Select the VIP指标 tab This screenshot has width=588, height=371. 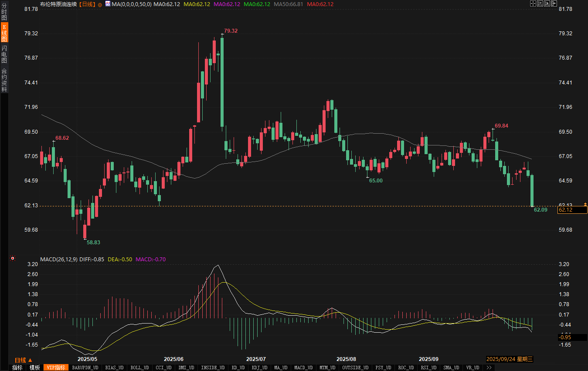pos(56,368)
